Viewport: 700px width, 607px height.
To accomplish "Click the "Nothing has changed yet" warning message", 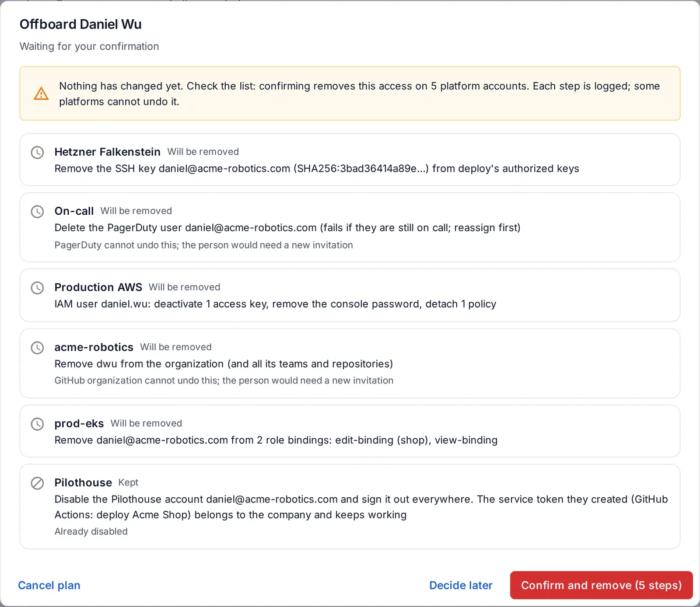I will pos(359,93).
